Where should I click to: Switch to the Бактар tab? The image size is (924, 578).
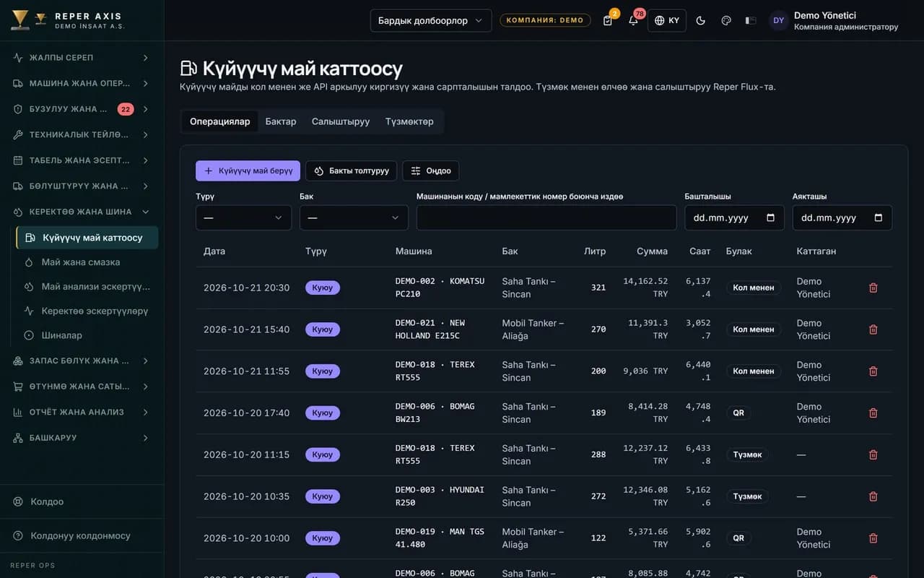pyautogui.click(x=281, y=121)
